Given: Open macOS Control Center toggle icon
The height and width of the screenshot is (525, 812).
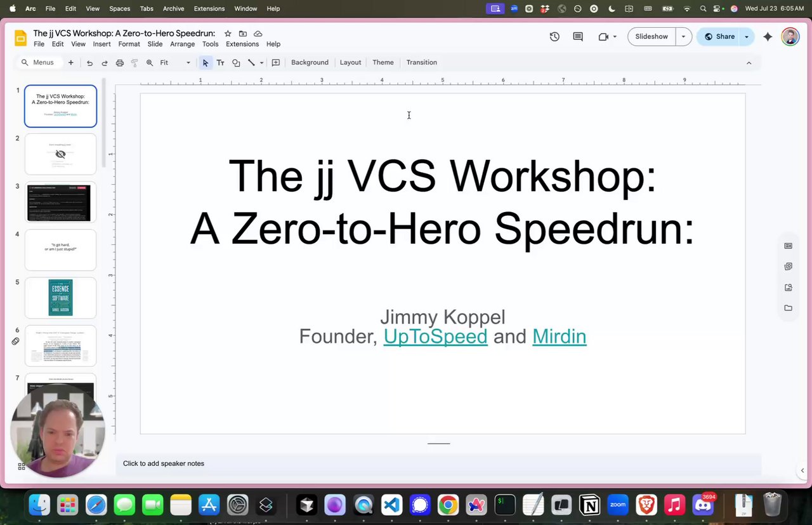Looking at the screenshot, I should pyautogui.click(x=718, y=9).
